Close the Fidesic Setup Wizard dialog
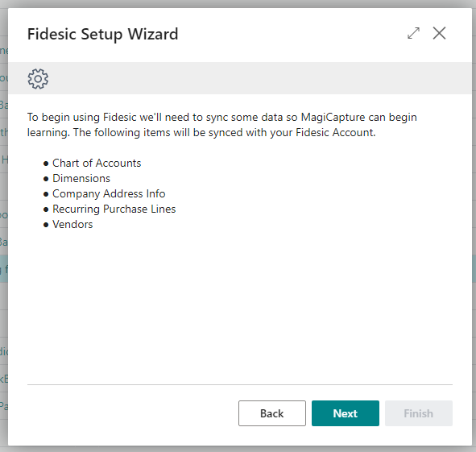This screenshot has width=476, height=452. tap(439, 33)
